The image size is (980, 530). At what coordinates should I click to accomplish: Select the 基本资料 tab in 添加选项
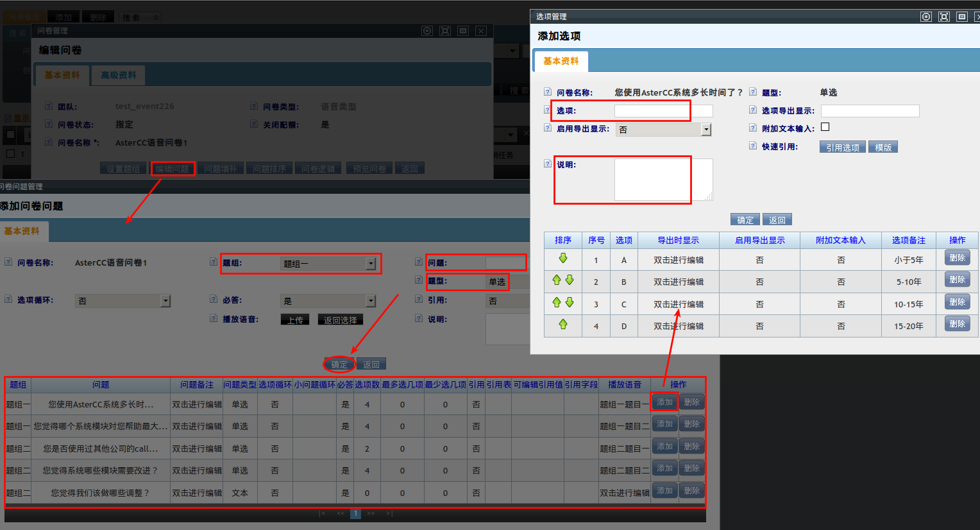click(x=561, y=61)
